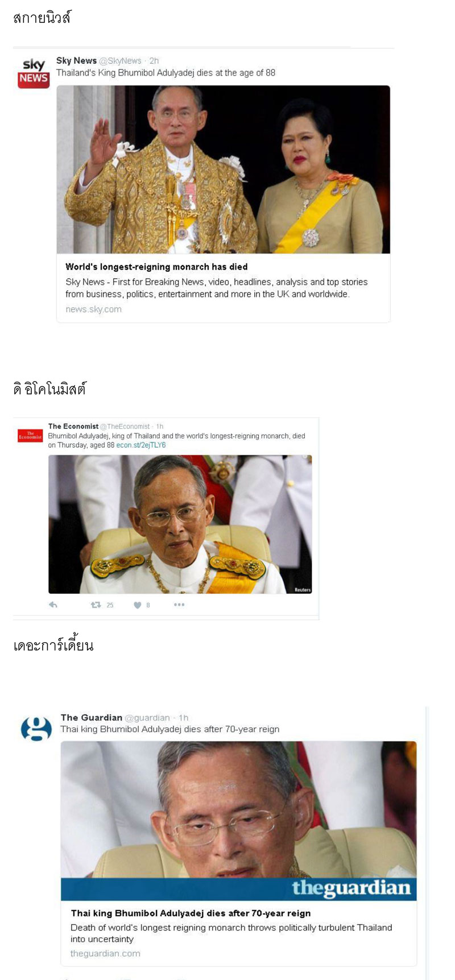Open the news.sky.com link
Viewport: 455px width, 980px height.
click(93, 309)
